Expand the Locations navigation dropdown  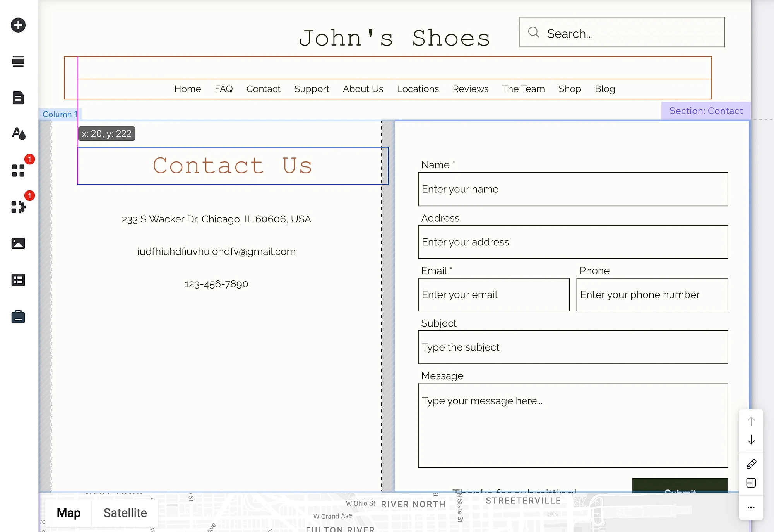click(x=418, y=89)
